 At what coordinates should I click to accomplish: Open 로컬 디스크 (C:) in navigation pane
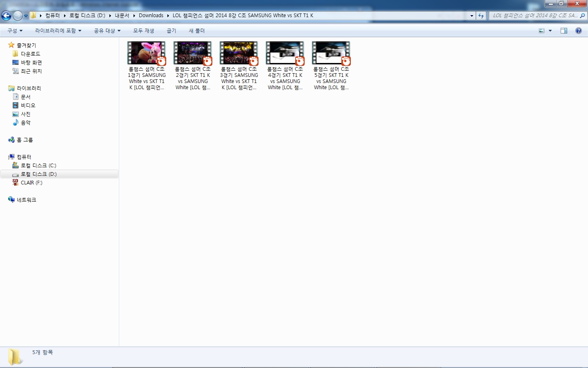pyautogui.click(x=38, y=166)
